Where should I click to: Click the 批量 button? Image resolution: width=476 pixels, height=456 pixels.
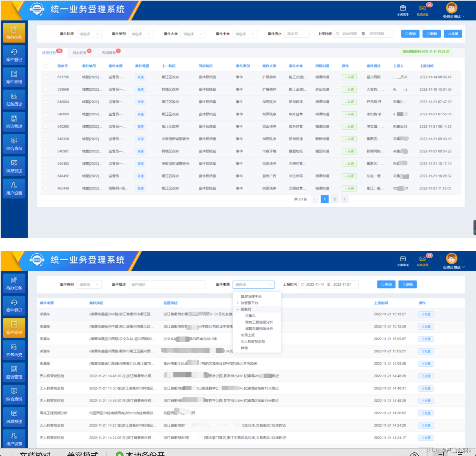(453, 34)
